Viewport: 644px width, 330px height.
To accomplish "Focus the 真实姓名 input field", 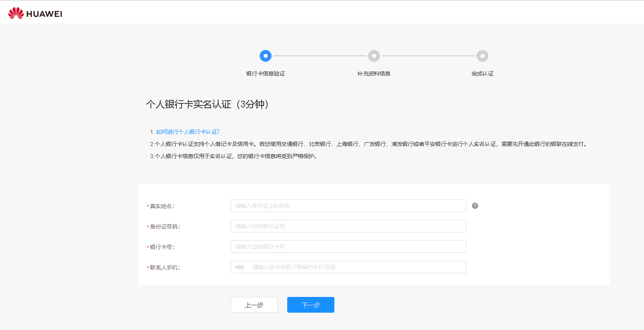I will tap(349, 206).
